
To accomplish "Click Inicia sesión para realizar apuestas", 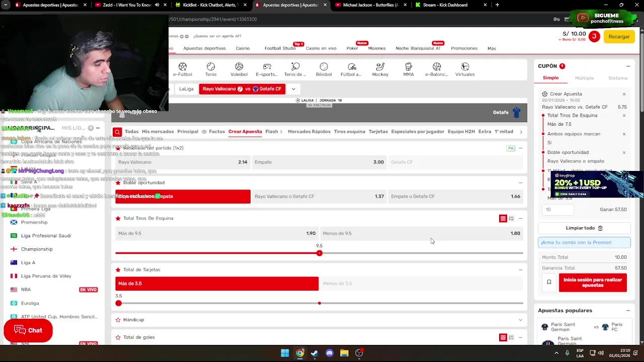I will (593, 283).
